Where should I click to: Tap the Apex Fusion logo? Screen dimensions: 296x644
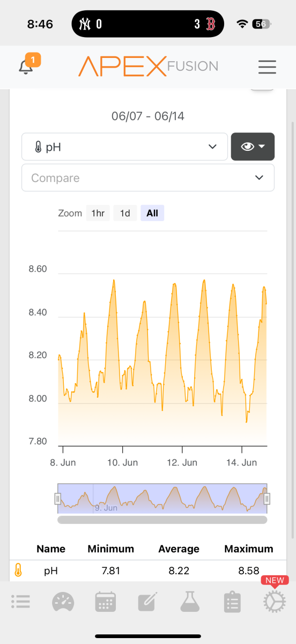tap(148, 67)
